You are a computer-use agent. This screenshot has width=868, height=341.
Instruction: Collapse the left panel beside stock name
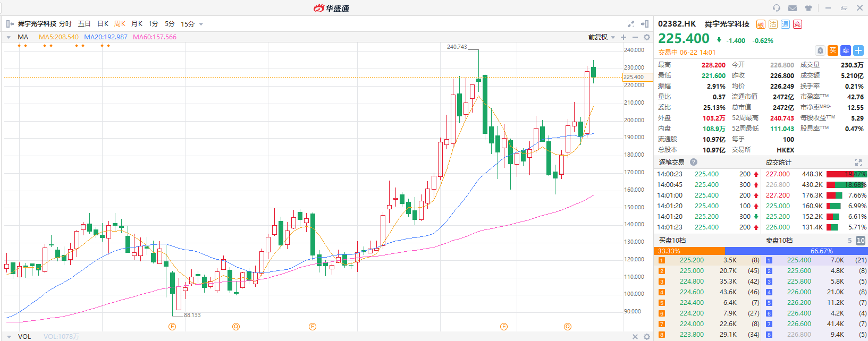coord(10,24)
